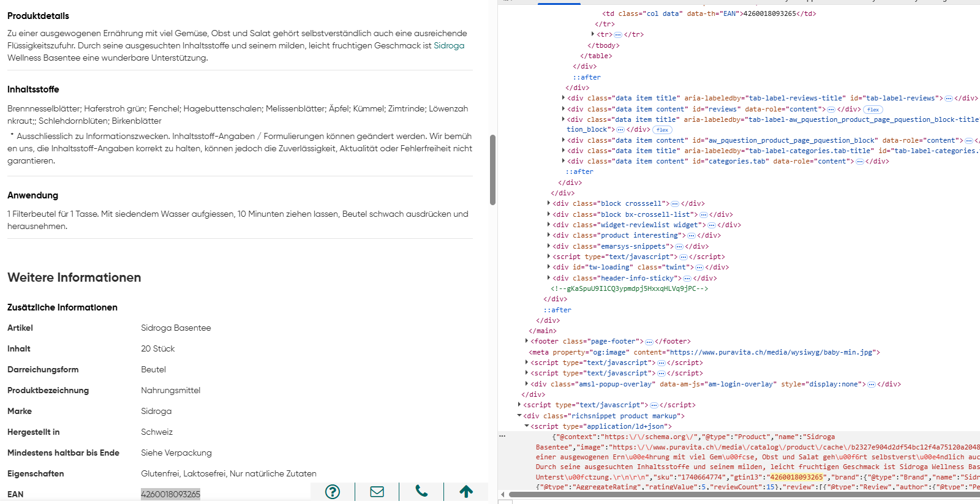
Task: Click the 'Produktdetails' heading
Action: tap(38, 16)
